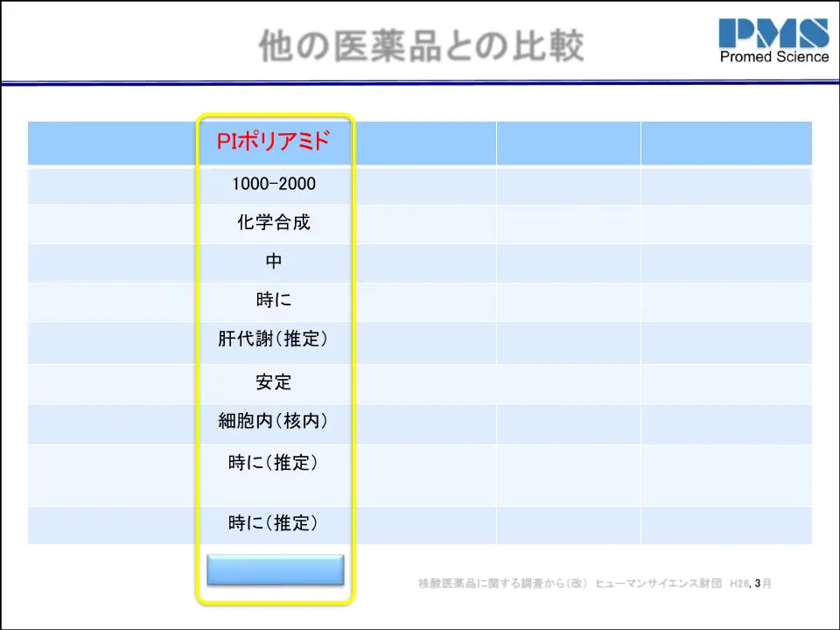Click the 時に cell without parentheses
Image resolution: width=840 pixels, height=630 pixels.
tap(274, 300)
